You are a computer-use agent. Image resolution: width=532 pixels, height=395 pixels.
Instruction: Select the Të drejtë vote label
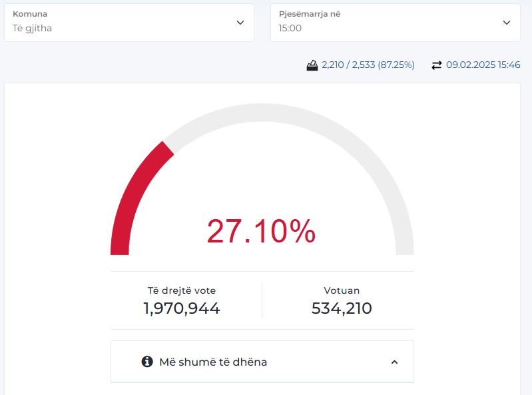(x=182, y=290)
